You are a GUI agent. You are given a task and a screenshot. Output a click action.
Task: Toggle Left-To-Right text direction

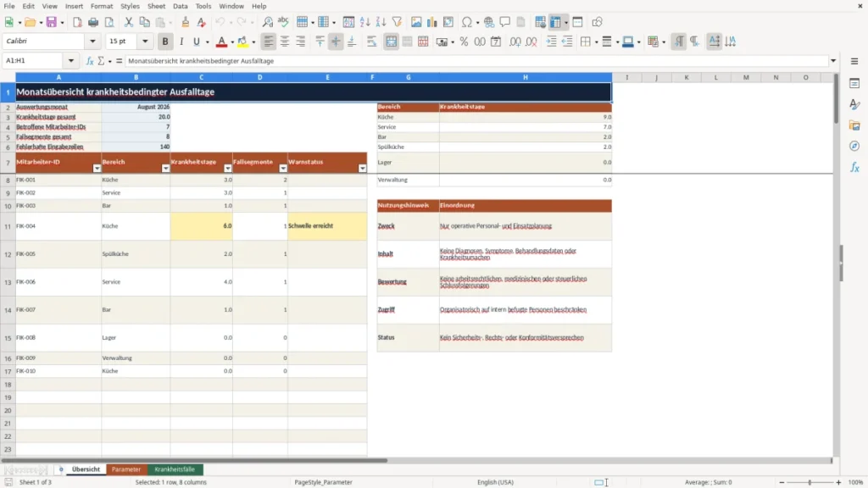[x=679, y=42]
